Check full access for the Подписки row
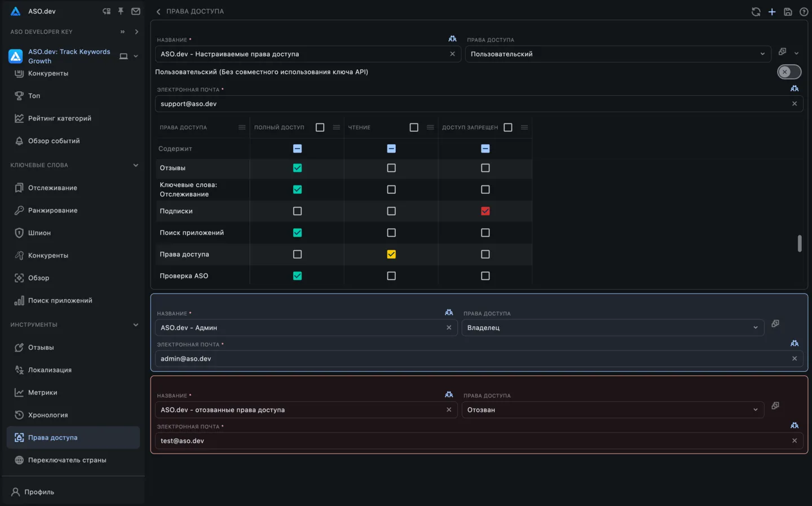Screen dimensions: 812x506 (297, 211)
